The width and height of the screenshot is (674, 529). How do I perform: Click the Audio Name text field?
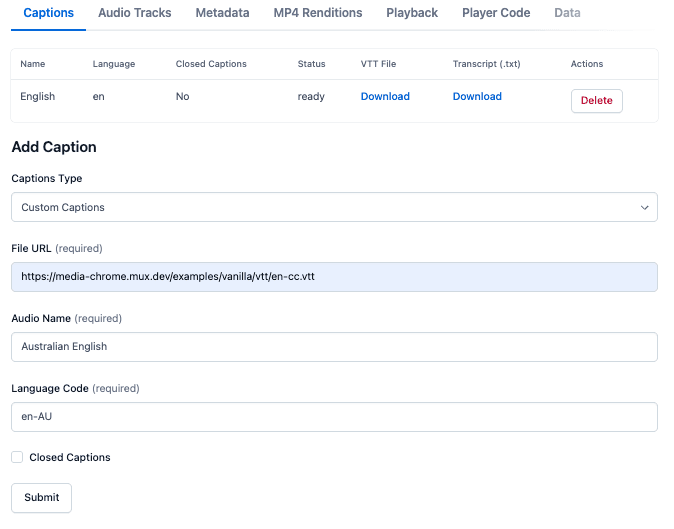click(x=334, y=347)
